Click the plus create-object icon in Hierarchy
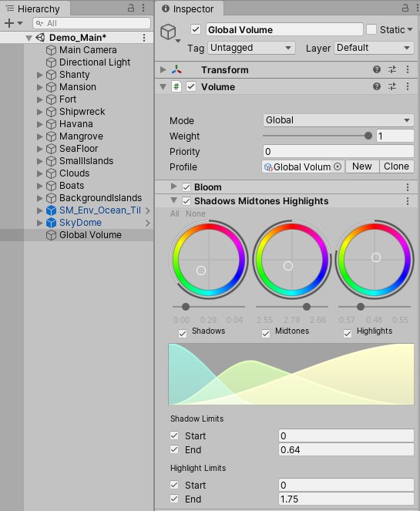420x511 pixels. click(x=9, y=23)
